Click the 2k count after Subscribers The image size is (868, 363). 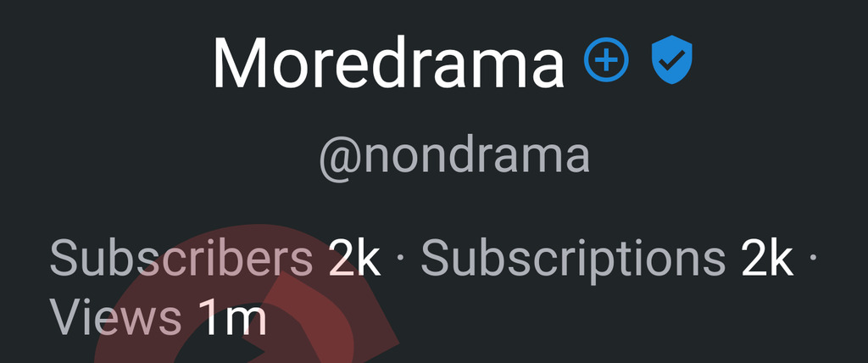click(354, 259)
